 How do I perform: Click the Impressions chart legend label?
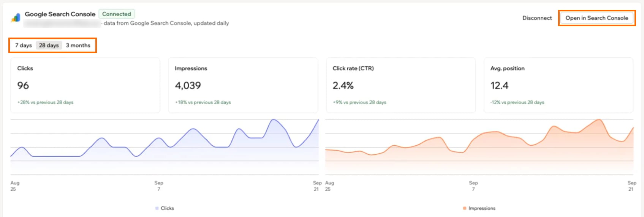tap(482, 208)
